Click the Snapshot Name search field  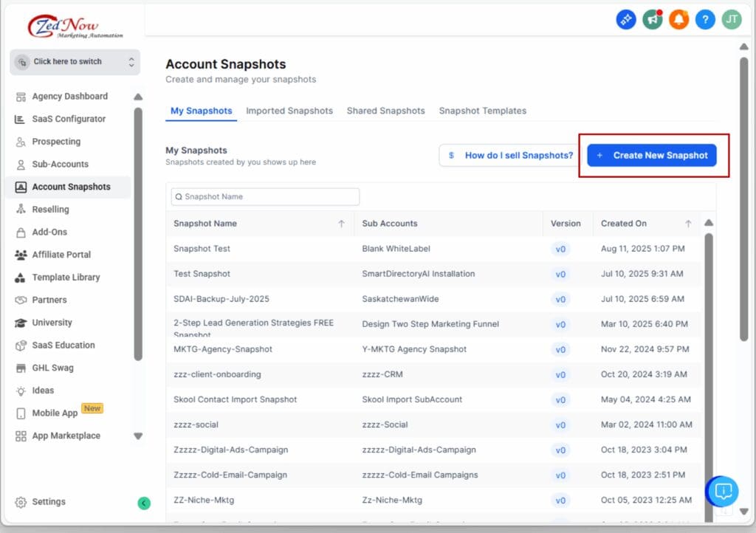click(x=264, y=196)
